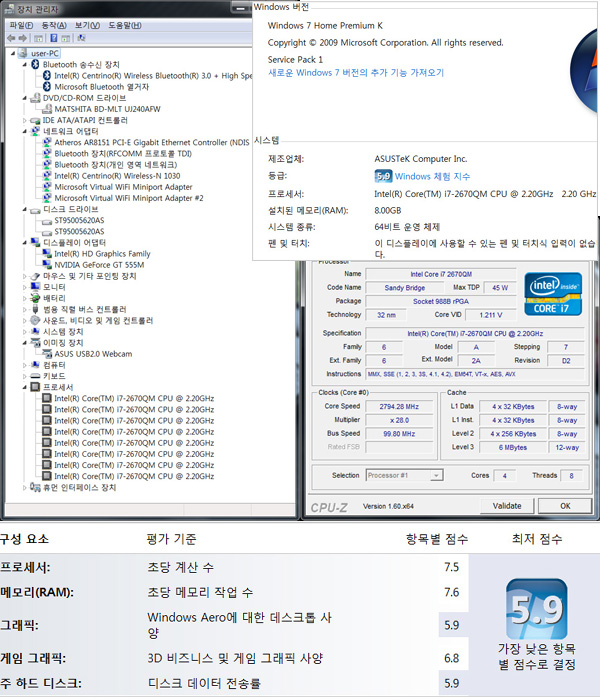Click the small 5.9 rating badge next to 등급
Image resolution: width=600 pixels, height=700 pixels.
(x=383, y=176)
